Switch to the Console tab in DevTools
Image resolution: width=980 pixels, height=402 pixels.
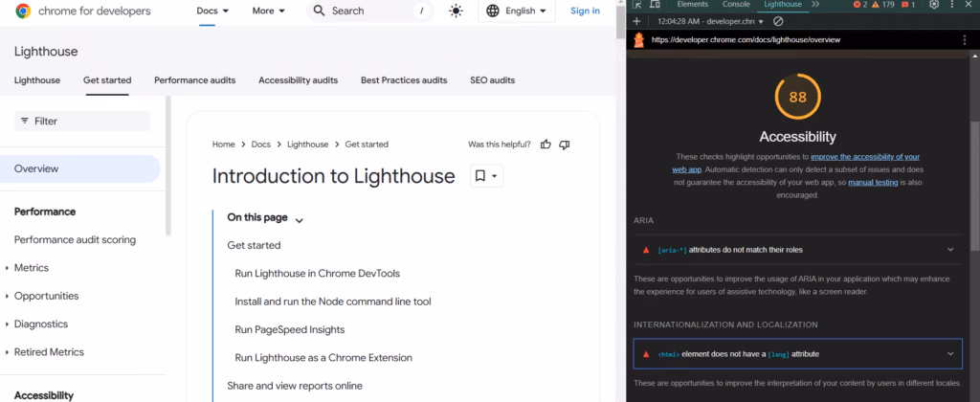tap(736, 5)
